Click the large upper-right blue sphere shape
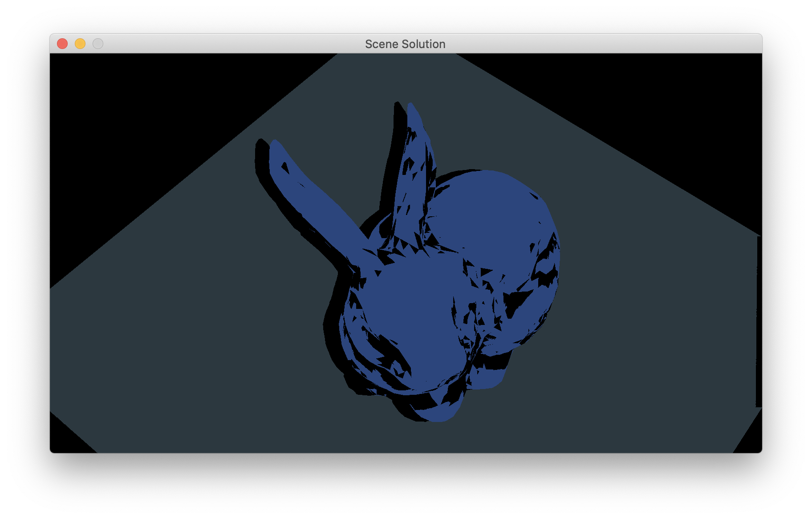 coord(490,214)
